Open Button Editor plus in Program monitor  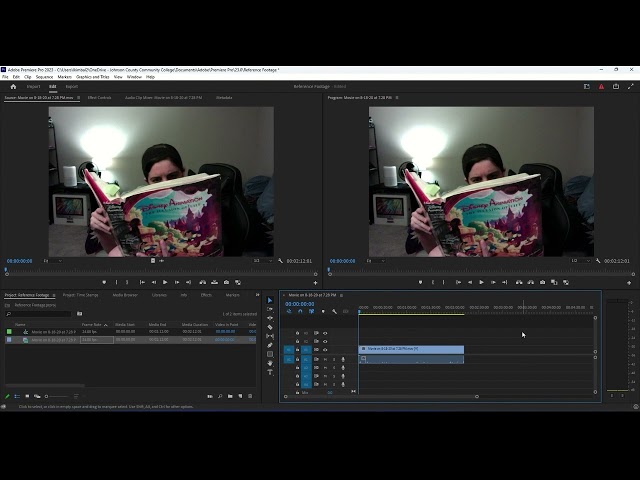pyautogui.click(x=629, y=283)
